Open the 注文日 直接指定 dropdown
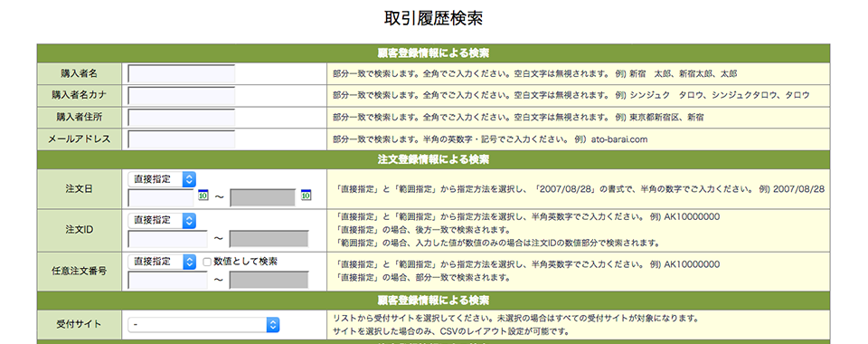 pos(162,179)
